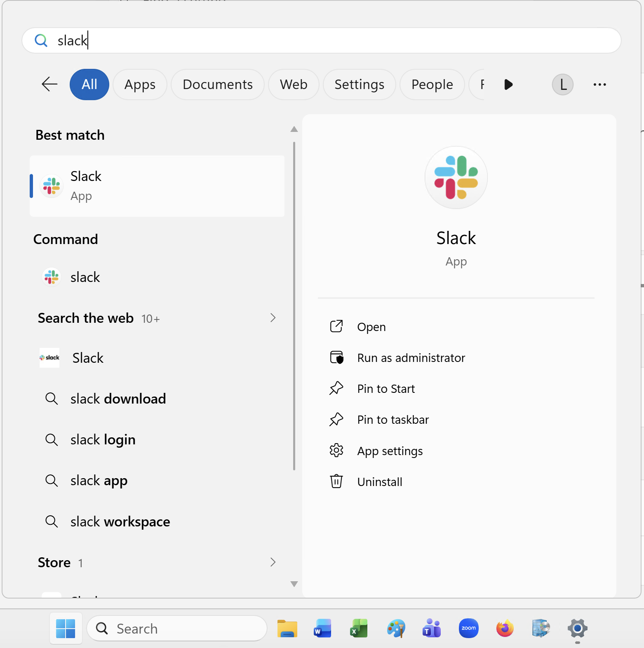Click scroll up arrow of results list
This screenshot has height=648, width=644.
pyautogui.click(x=294, y=129)
